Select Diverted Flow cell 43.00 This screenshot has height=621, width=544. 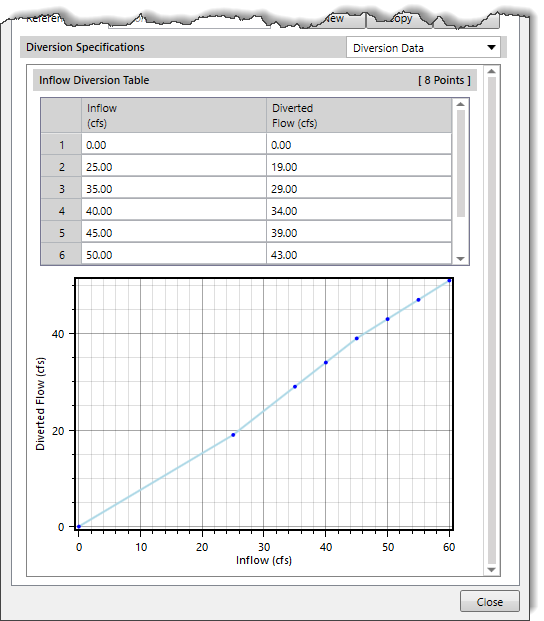tap(359, 254)
